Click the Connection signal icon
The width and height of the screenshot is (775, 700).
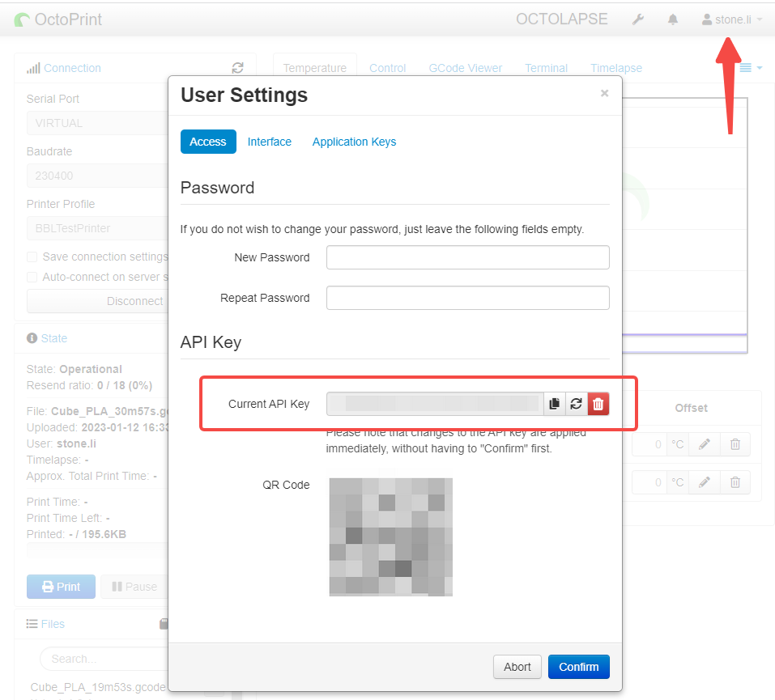coord(33,68)
